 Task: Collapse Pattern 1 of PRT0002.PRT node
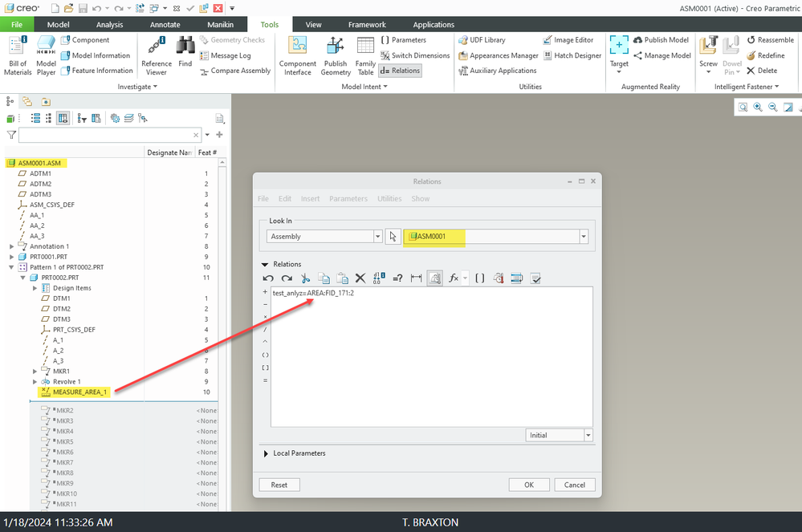(12, 267)
